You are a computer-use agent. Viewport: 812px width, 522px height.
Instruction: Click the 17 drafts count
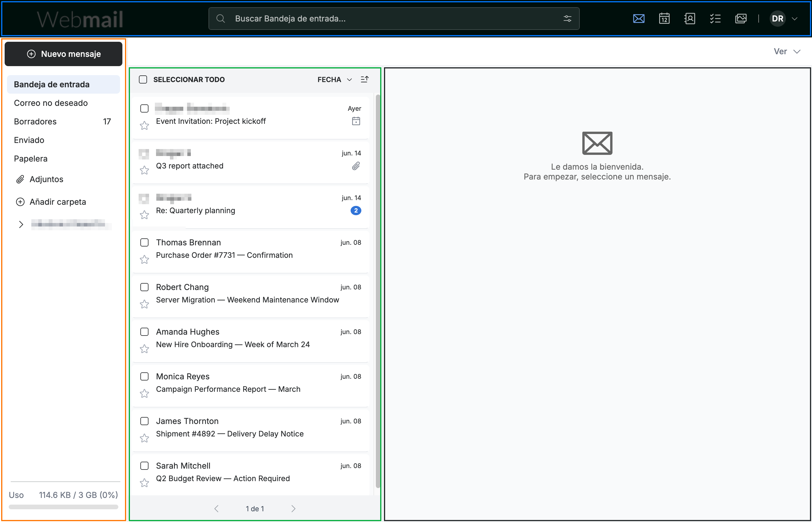107,121
